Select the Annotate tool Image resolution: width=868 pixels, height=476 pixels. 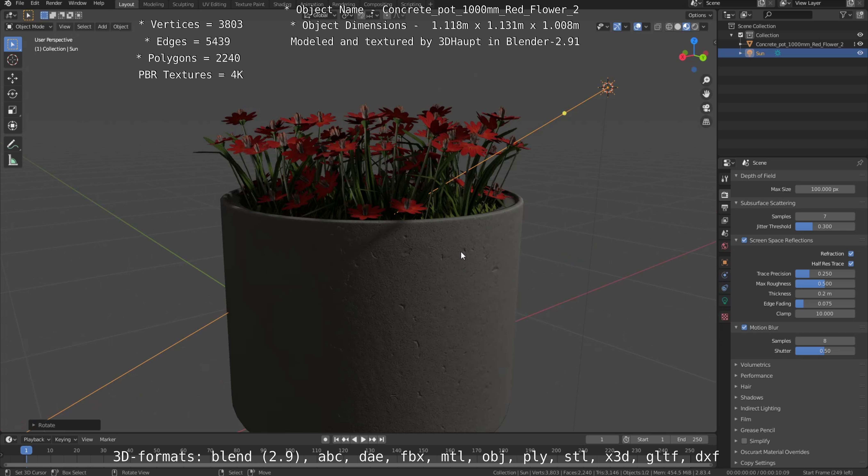click(13, 144)
